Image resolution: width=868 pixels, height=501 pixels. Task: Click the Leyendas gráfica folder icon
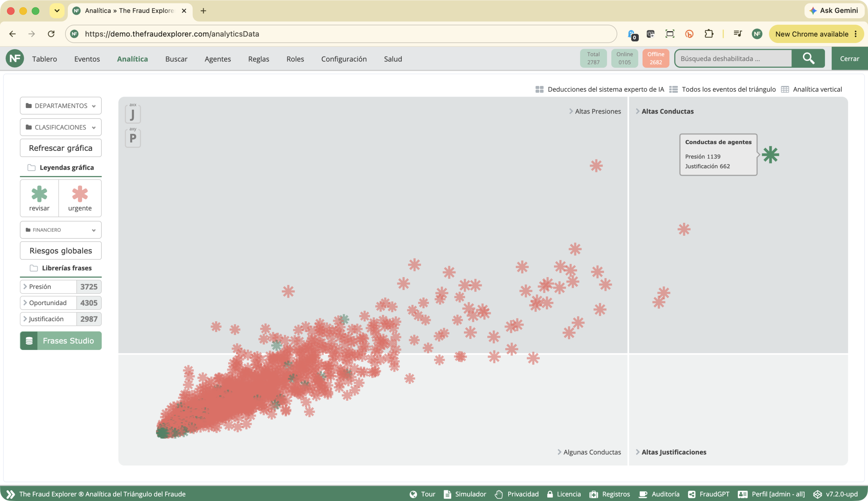pyautogui.click(x=31, y=168)
